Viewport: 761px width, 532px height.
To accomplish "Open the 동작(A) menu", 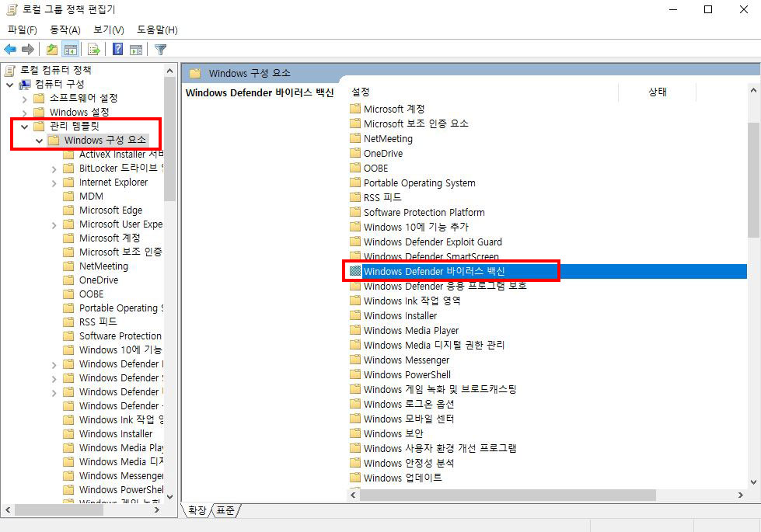I will (65, 30).
